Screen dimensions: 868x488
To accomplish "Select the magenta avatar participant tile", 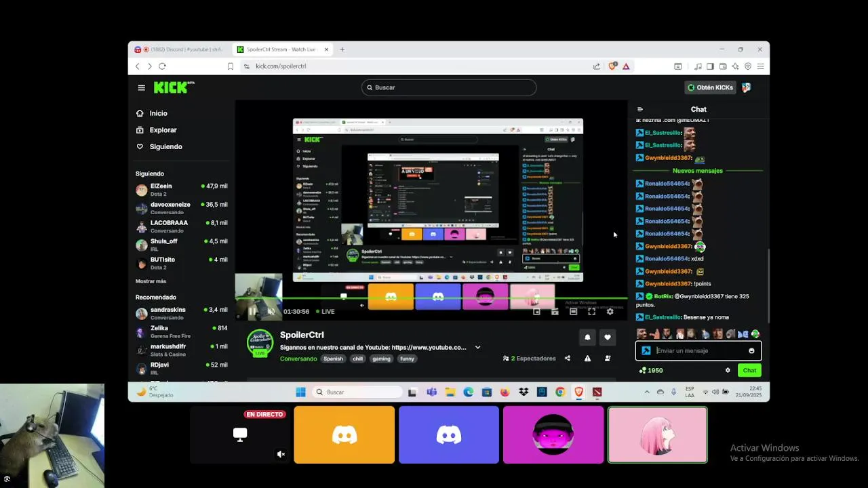I will click(553, 435).
